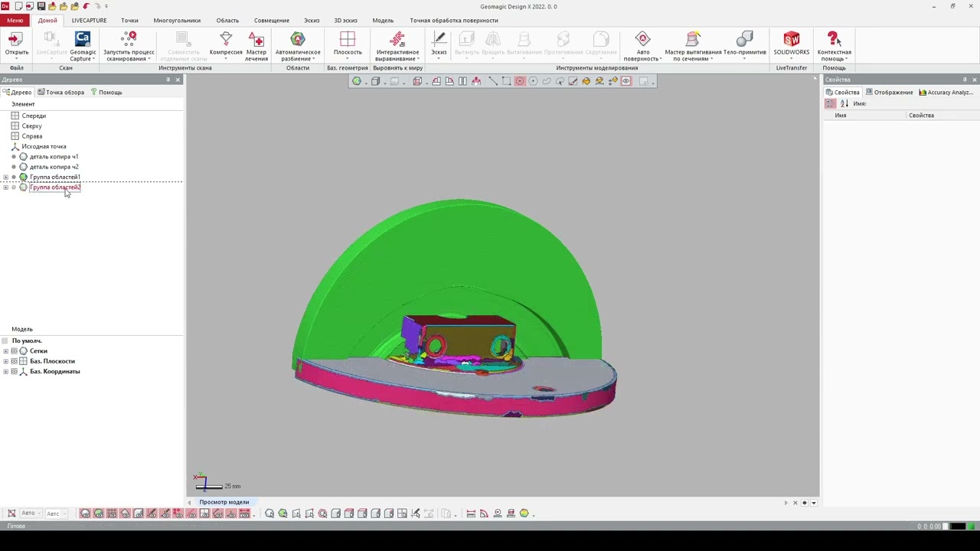Expand Группа областей1 tree node
The width and height of the screenshot is (980, 551).
(x=5, y=178)
